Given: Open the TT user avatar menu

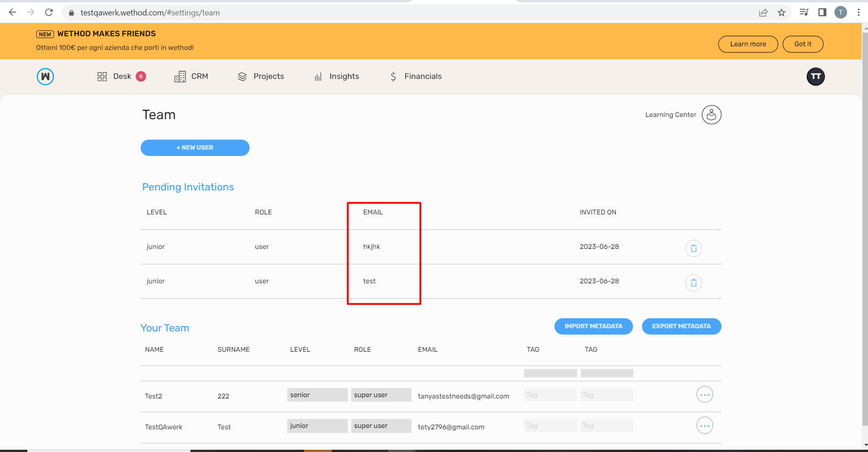Looking at the screenshot, I should coord(815,77).
